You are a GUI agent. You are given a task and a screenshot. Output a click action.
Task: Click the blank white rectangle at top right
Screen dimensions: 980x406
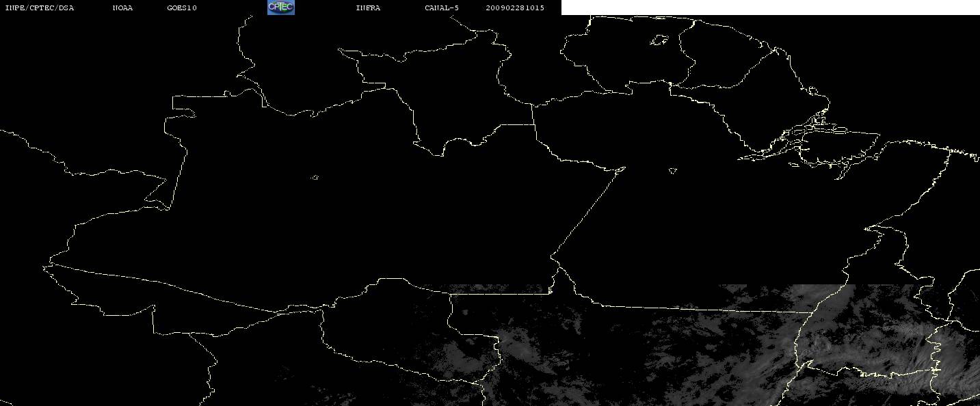[x=771, y=8]
